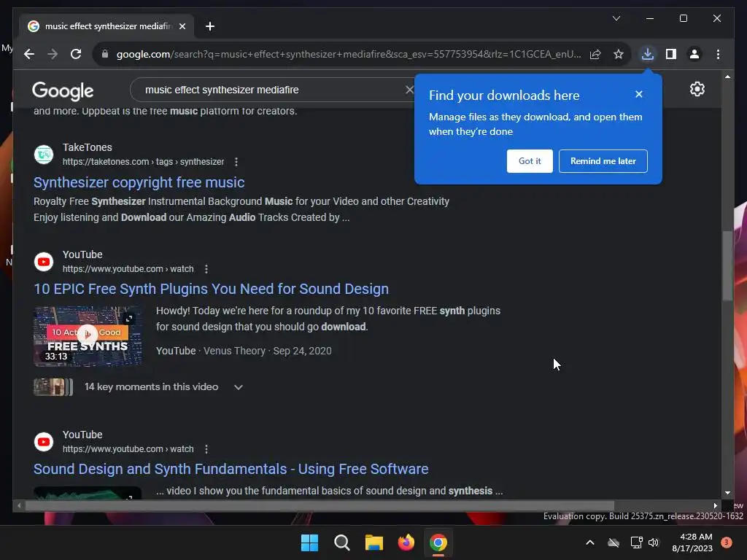This screenshot has height=560, width=747.
Task: Show hidden system tray icons
Action: point(589,542)
